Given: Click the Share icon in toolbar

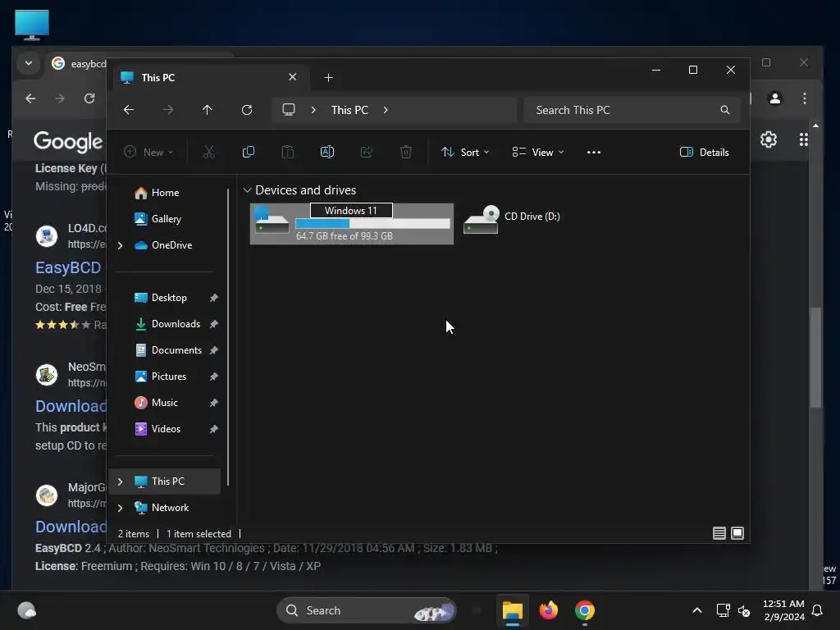Looking at the screenshot, I should (x=367, y=152).
